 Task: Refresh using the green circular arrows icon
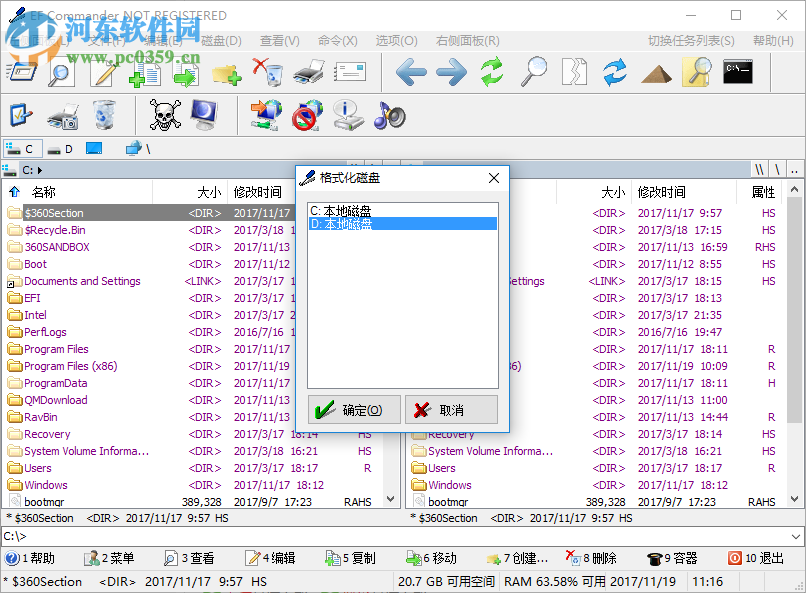[x=491, y=72]
